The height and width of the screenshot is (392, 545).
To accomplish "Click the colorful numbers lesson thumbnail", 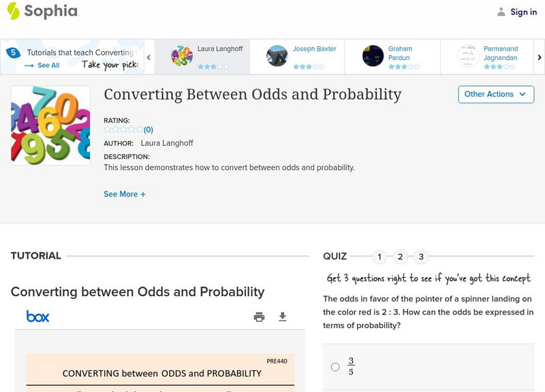I will [50, 125].
